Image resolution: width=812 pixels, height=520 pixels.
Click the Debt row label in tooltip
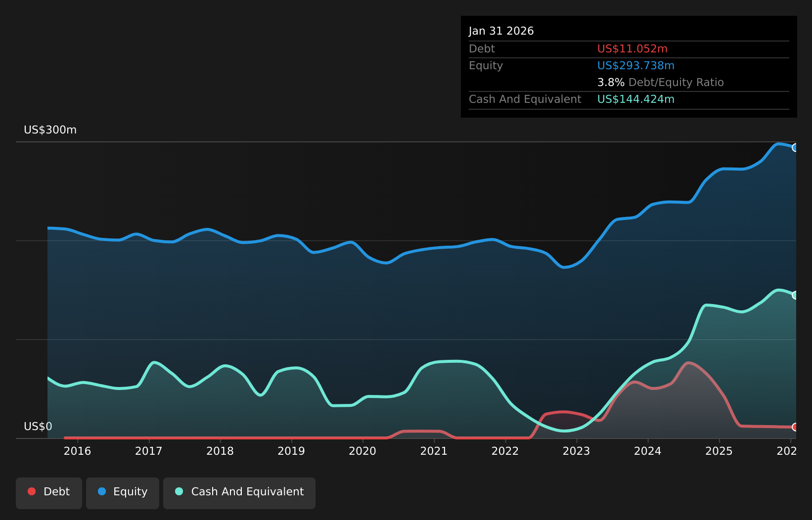pyautogui.click(x=482, y=49)
